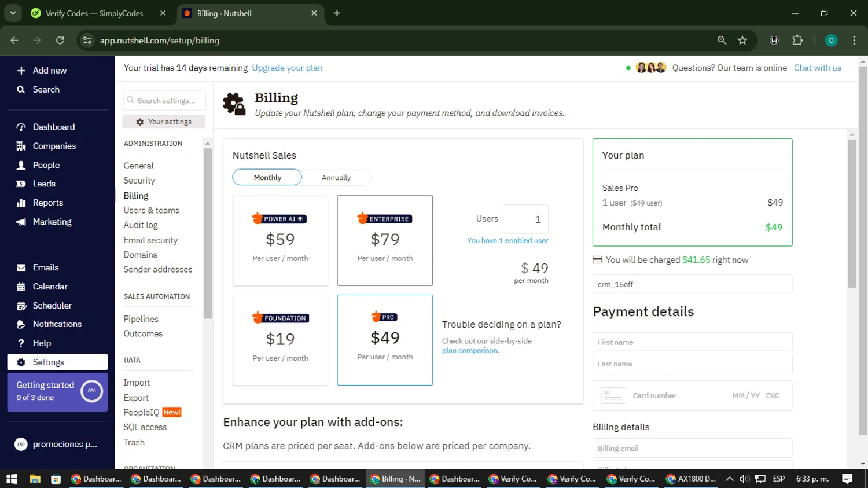The width and height of the screenshot is (868, 488).
Task: Choose the Power AI $59 plan
Action: 280,240
